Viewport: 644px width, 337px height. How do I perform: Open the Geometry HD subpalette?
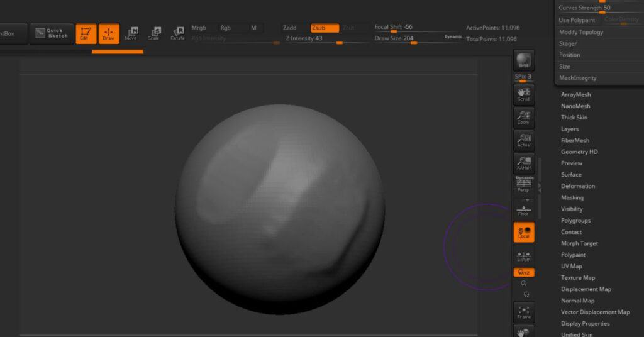pyautogui.click(x=579, y=152)
